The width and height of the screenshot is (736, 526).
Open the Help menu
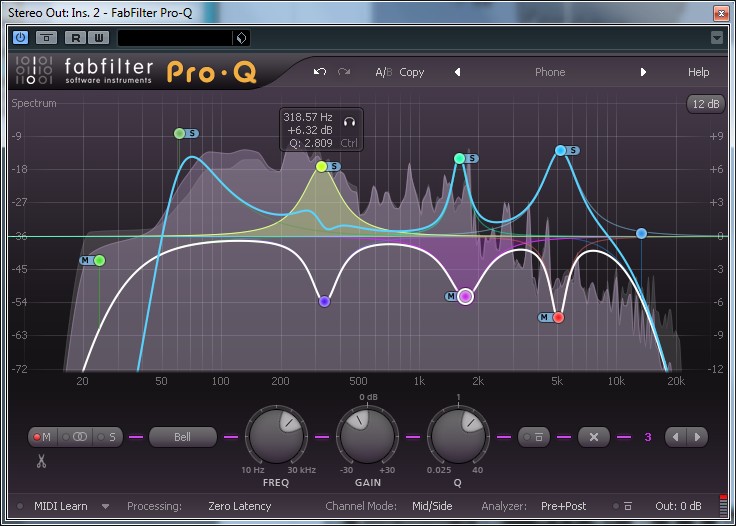698,72
